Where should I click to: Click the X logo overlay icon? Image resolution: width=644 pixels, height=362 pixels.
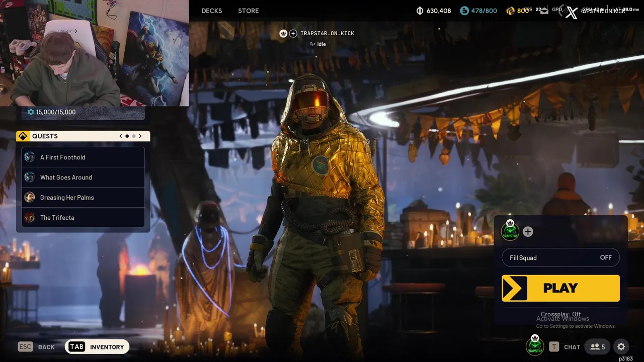click(x=572, y=13)
